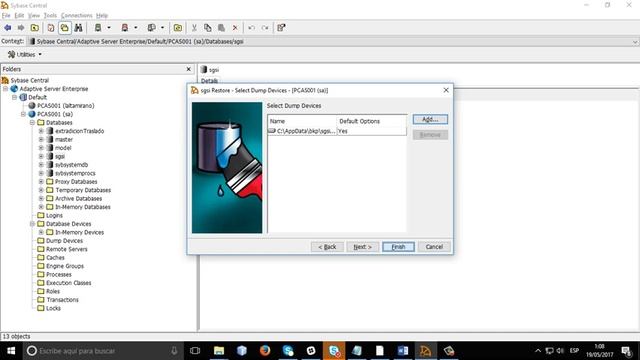This screenshot has height=360, width=640.
Task: Select the Engine Groups folder
Action: 65,266
